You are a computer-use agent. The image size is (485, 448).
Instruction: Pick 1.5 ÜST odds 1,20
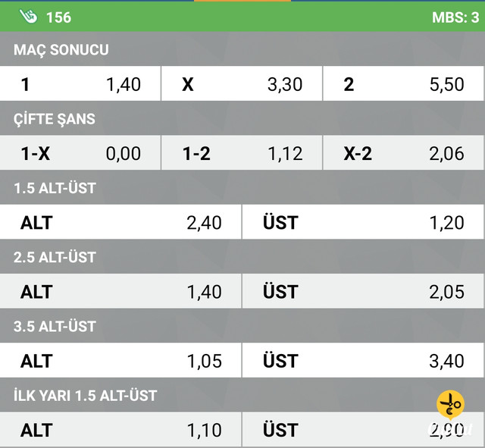pos(363,222)
